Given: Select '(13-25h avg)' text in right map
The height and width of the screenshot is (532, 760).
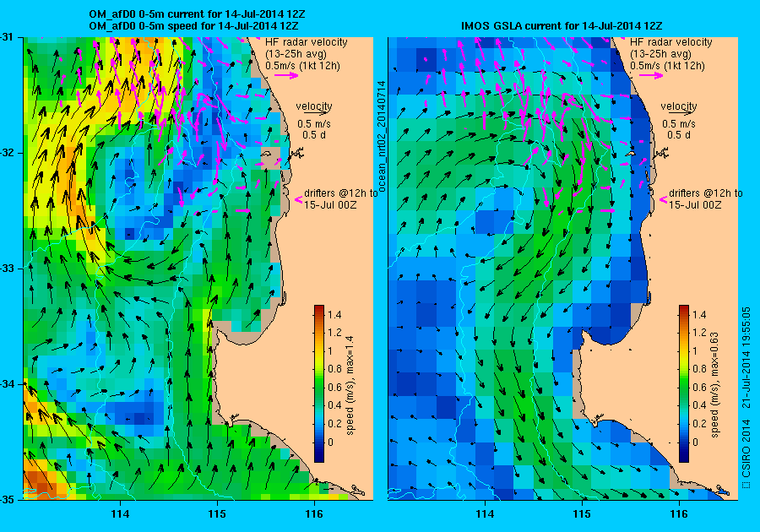Looking at the screenshot, I should pyautogui.click(x=660, y=54).
